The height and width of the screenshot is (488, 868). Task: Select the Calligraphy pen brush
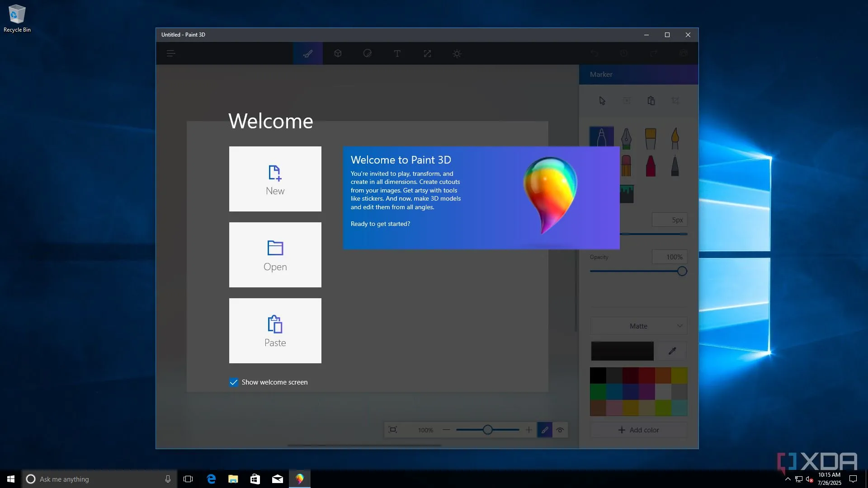626,138
